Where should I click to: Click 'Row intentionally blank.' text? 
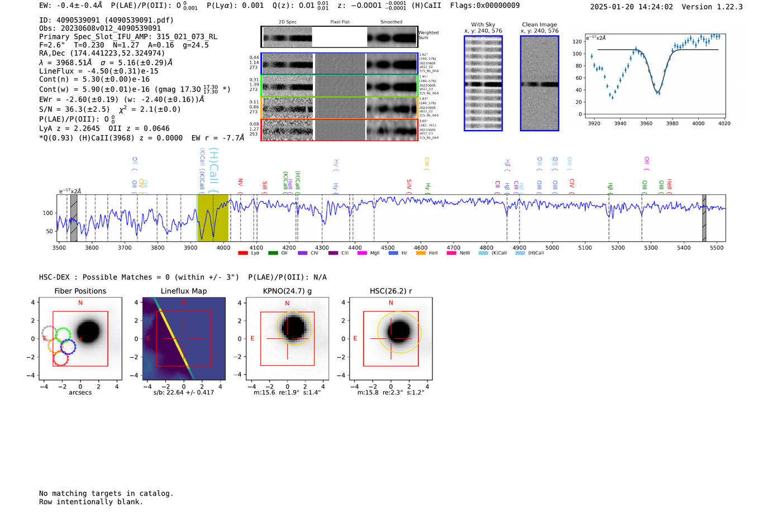point(91,502)
